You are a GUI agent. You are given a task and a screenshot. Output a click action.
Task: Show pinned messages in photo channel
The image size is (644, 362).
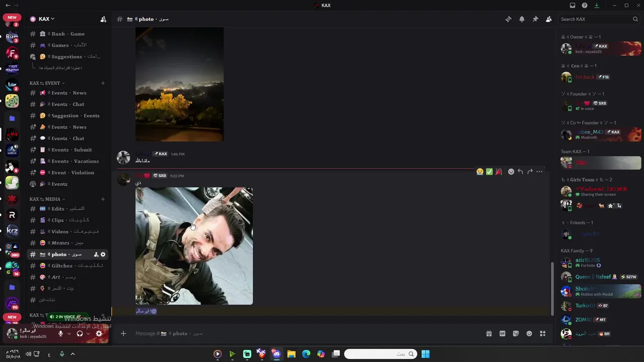tap(535, 19)
